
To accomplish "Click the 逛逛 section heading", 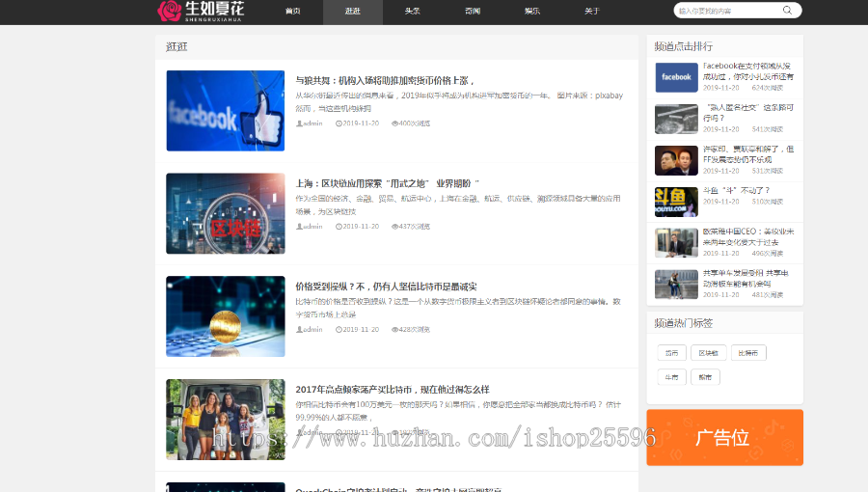I will pos(176,47).
